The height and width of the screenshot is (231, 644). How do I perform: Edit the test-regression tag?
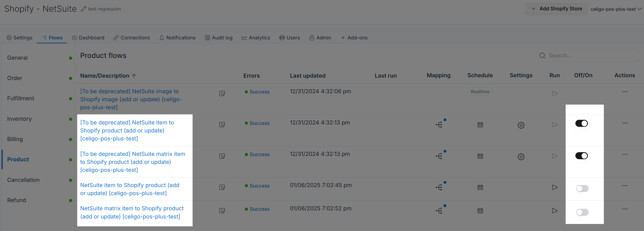102,9
